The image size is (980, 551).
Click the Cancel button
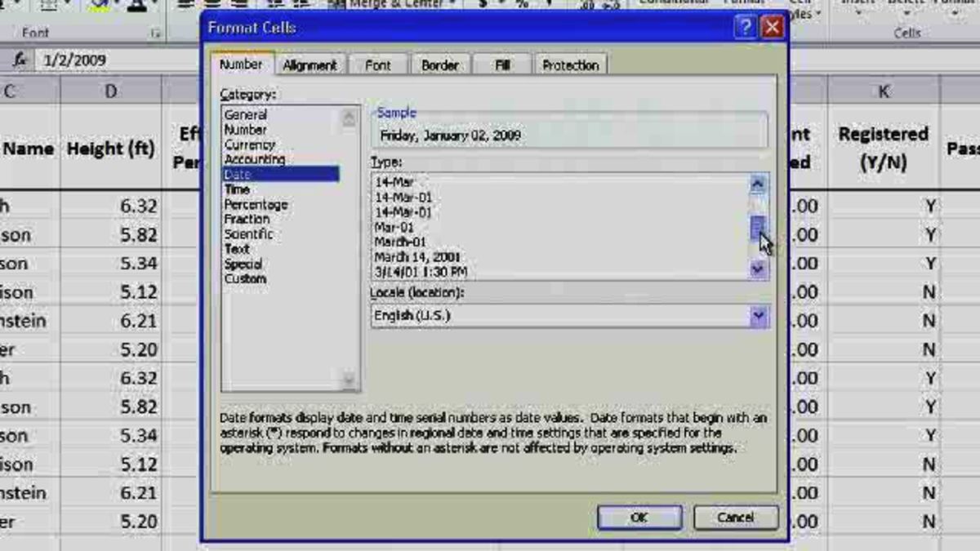click(734, 517)
